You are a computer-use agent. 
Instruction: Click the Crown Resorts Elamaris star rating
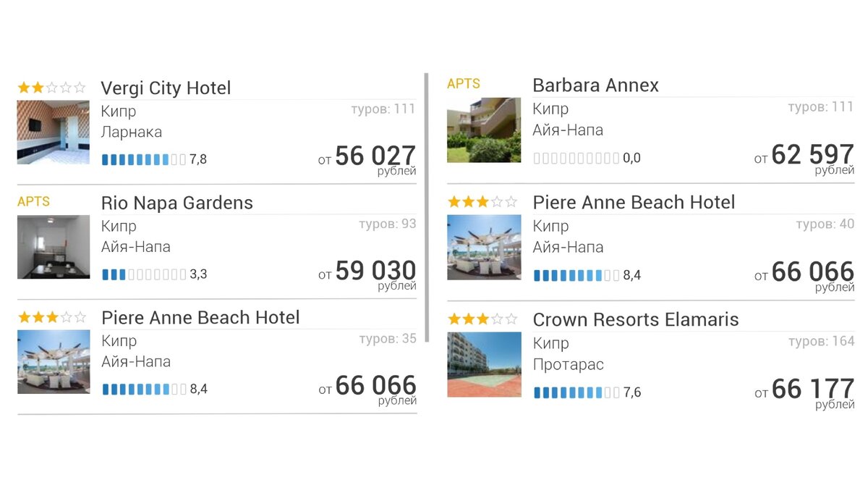482,319
